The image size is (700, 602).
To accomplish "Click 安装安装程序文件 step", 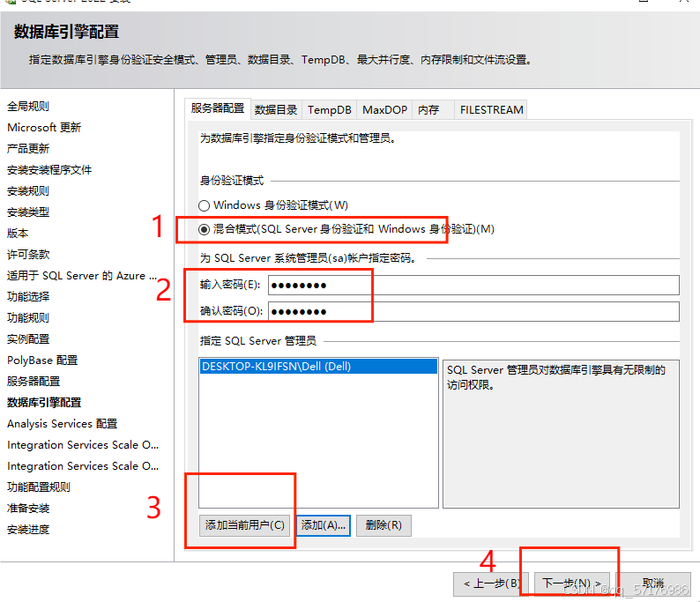I will pyautogui.click(x=49, y=170).
